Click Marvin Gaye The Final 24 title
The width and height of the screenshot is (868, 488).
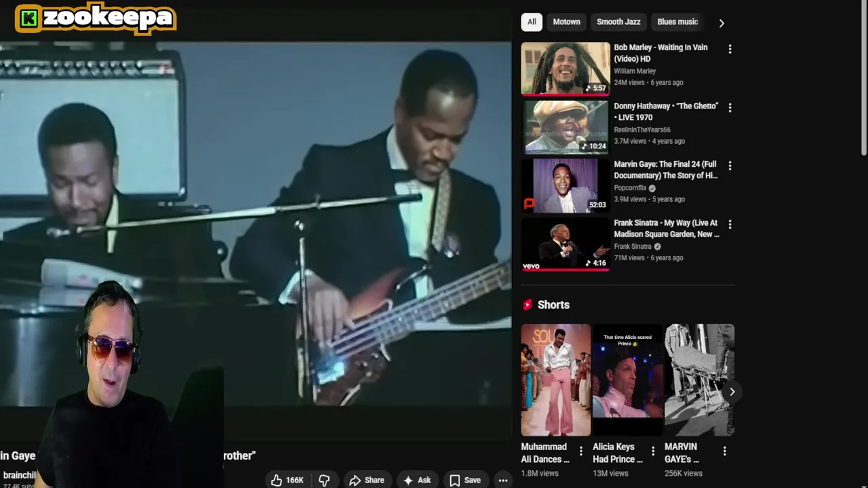[x=665, y=169]
